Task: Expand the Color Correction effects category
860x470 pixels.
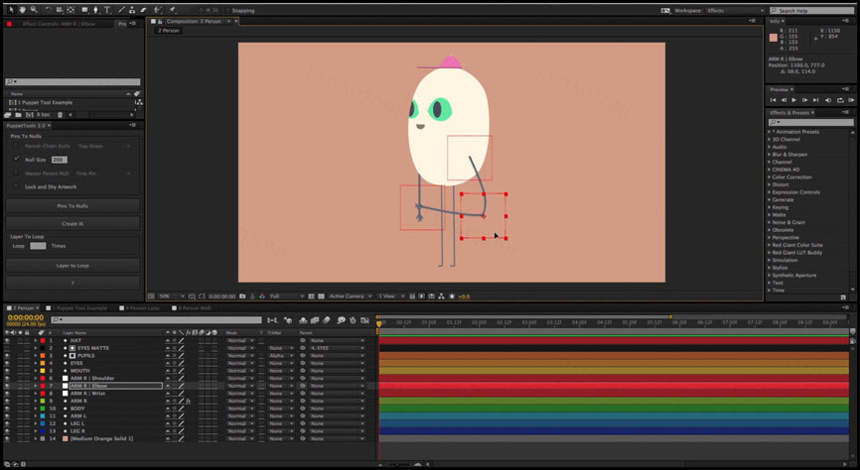Action: 770,177
